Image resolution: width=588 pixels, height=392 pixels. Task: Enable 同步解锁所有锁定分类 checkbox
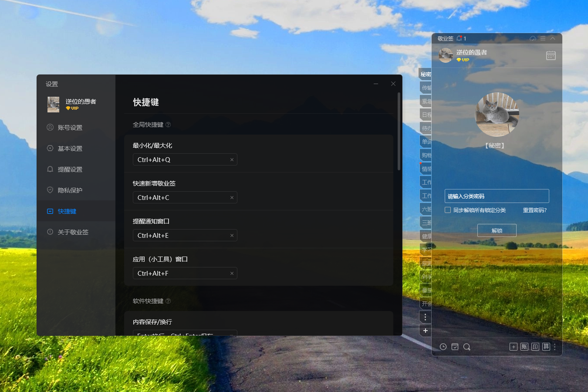pyautogui.click(x=447, y=210)
